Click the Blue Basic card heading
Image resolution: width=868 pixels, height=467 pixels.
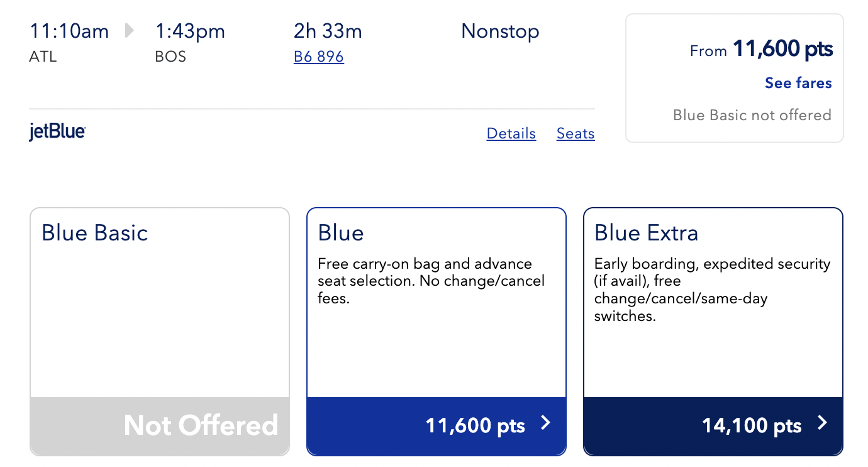[x=95, y=233]
